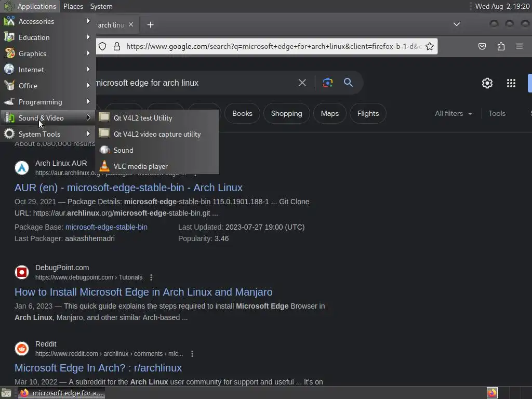
Task: Select the Maps filter
Action: [330, 113]
